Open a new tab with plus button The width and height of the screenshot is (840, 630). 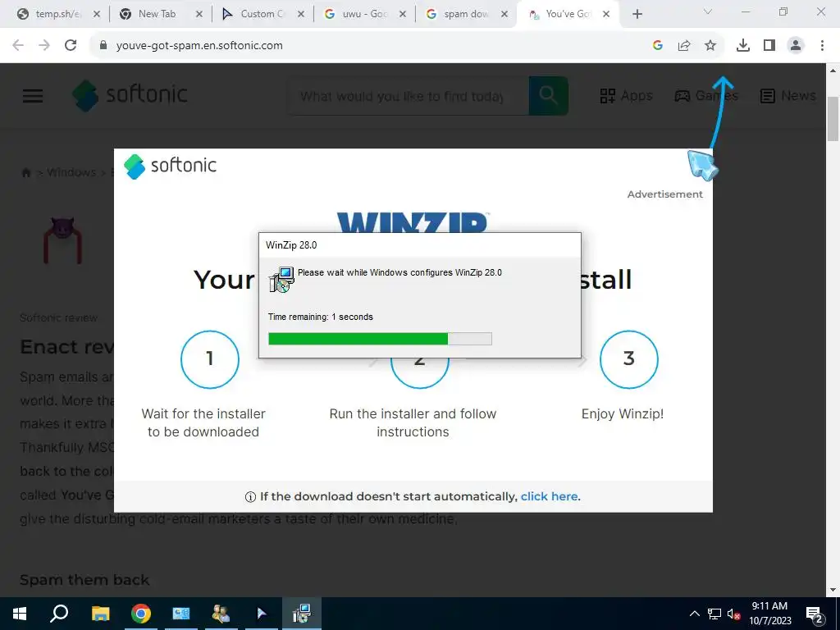pos(637,15)
